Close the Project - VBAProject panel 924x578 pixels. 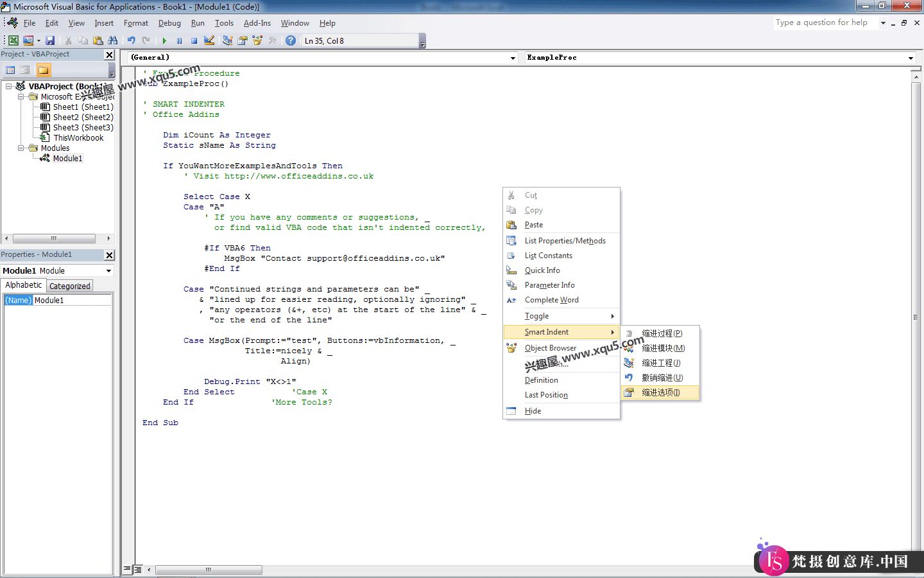tap(109, 55)
